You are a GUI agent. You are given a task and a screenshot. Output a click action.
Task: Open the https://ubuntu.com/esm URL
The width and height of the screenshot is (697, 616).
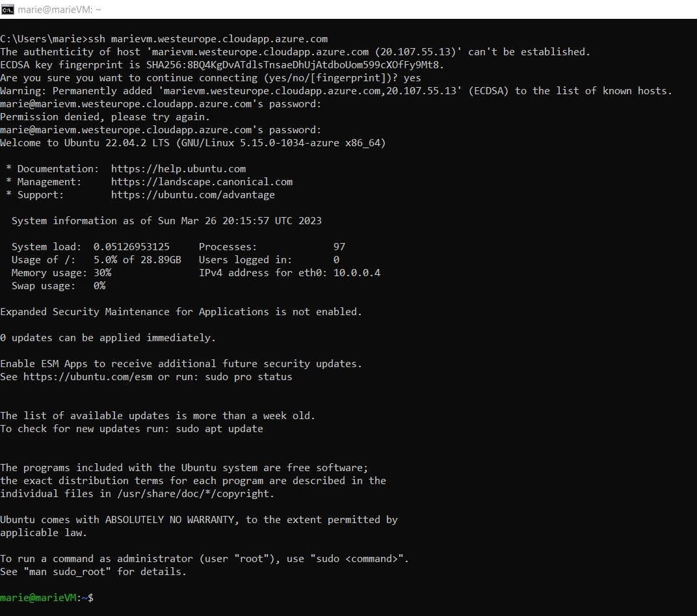[x=88, y=377]
